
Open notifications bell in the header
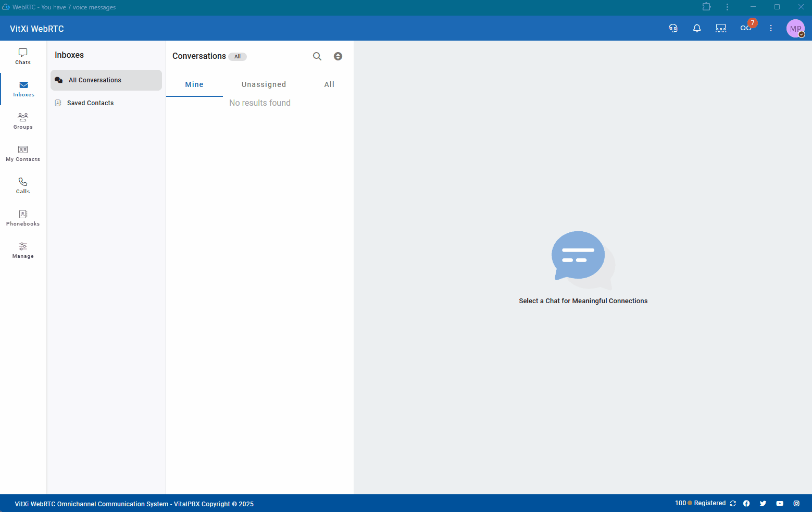tap(697, 28)
